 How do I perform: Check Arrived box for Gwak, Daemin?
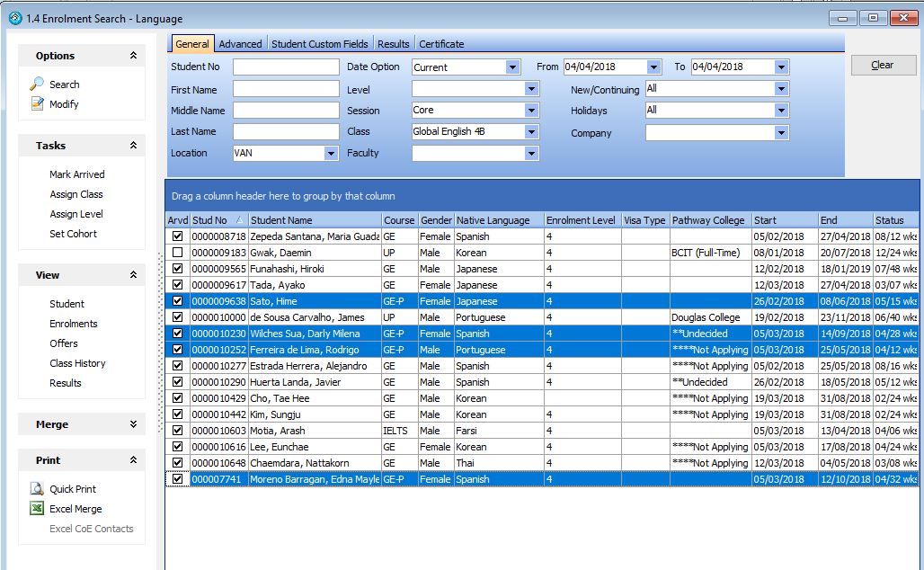coord(177,253)
